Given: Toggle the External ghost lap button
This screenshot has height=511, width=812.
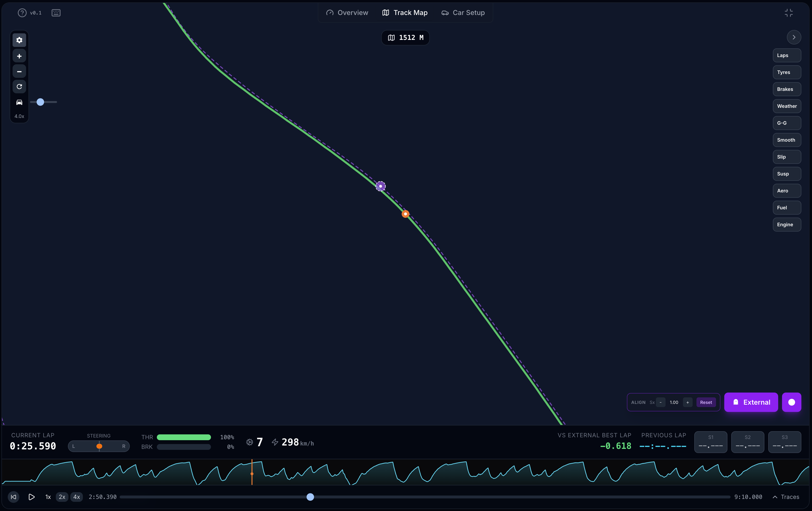Looking at the screenshot, I should [751, 402].
